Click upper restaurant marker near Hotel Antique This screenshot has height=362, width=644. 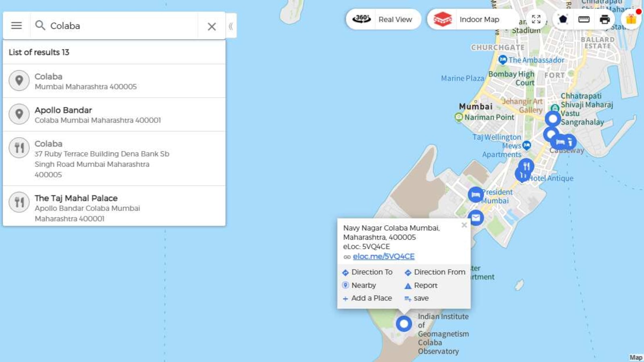(526, 165)
